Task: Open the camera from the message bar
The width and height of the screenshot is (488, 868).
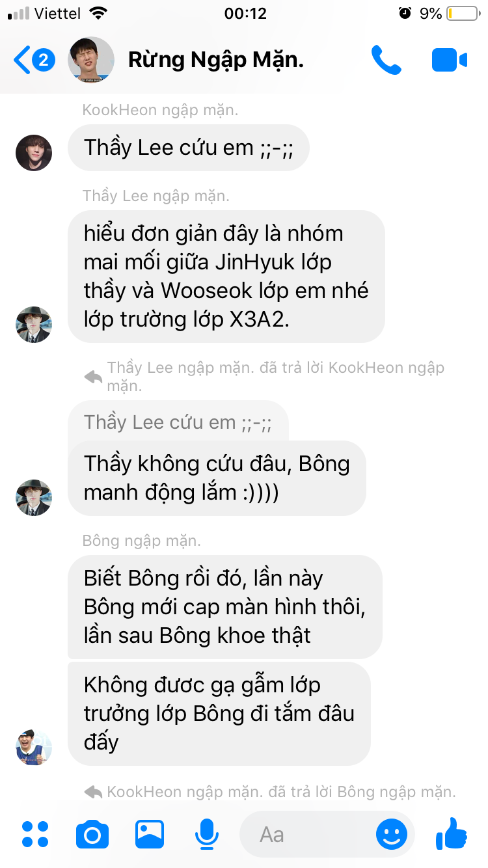Action: click(92, 834)
